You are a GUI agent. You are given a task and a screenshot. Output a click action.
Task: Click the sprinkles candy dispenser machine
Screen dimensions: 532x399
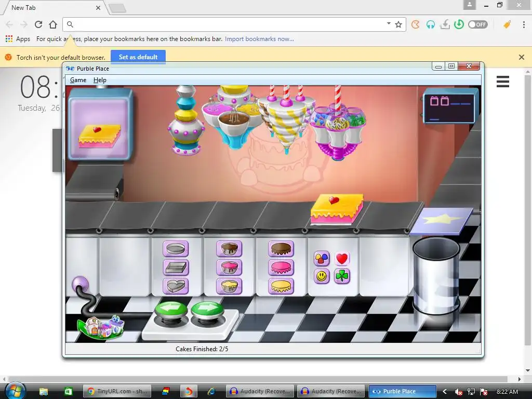(x=338, y=123)
